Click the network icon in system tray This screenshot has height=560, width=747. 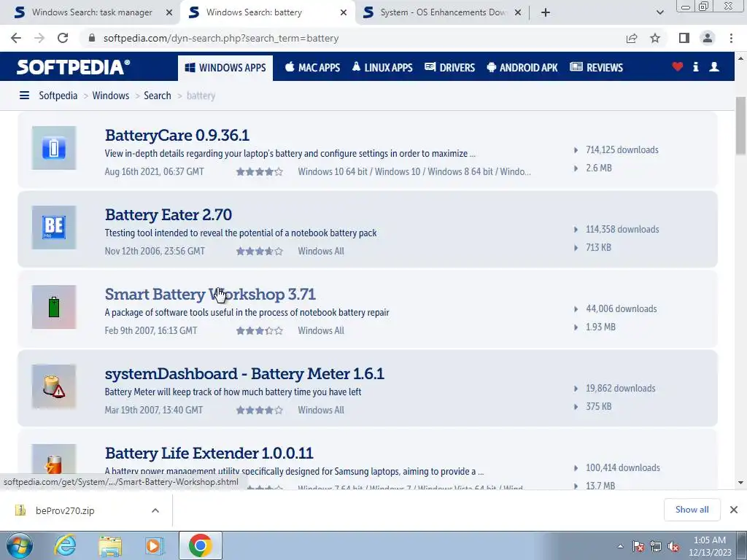click(x=656, y=546)
